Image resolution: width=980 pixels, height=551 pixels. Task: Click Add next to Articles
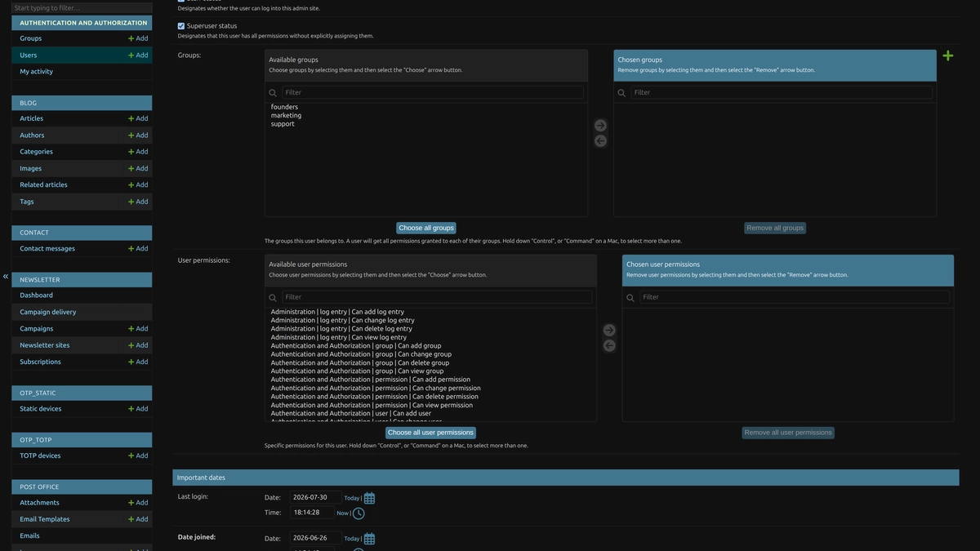pos(138,118)
